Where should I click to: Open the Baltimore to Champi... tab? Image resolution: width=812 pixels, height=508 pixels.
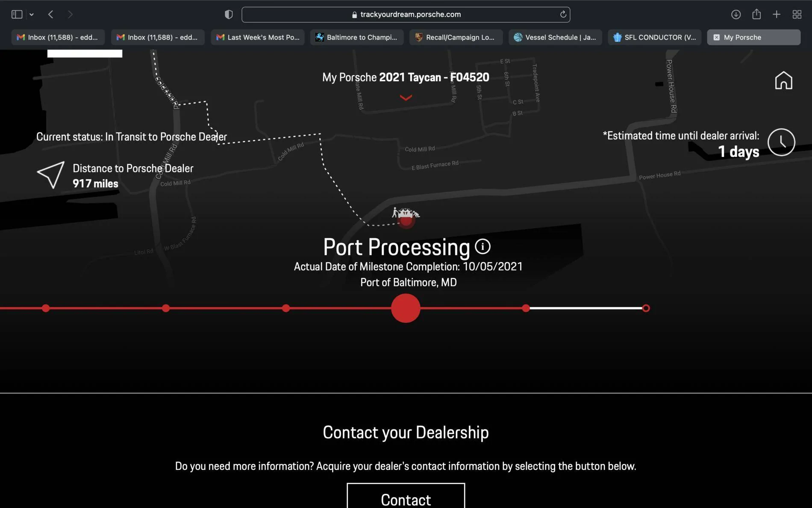(357, 37)
